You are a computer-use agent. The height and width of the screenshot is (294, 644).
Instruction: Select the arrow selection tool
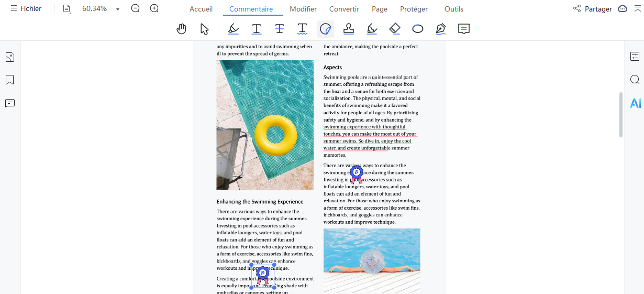(205, 29)
